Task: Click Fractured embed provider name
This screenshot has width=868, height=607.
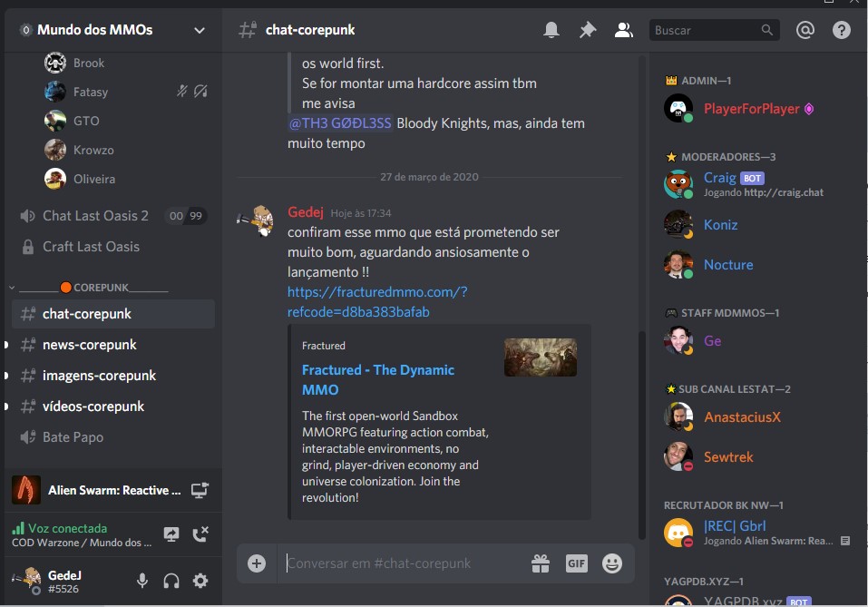Action: click(323, 346)
